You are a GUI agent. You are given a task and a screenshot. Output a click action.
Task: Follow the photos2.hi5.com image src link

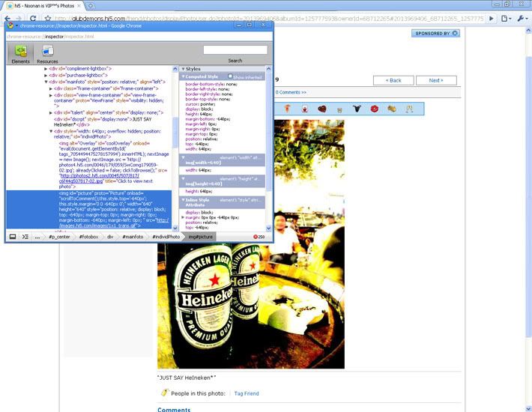click(99, 178)
